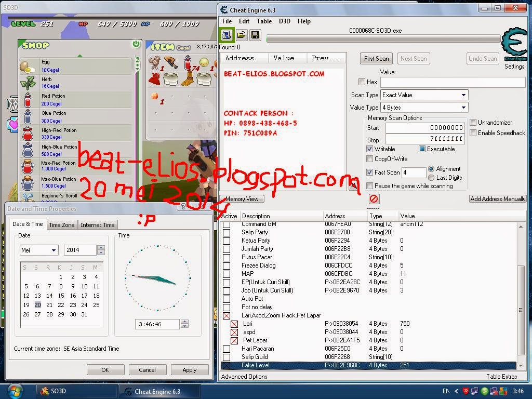Screen dimensions: 532x399
Task: Deactivate the Lari entry checkbox
Action: pyautogui.click(x=234, y=324)
